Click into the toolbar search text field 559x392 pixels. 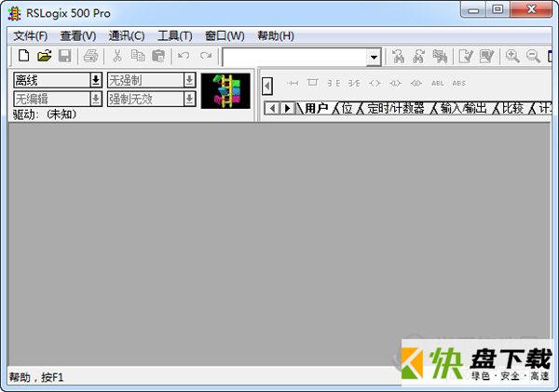point(294,57)
